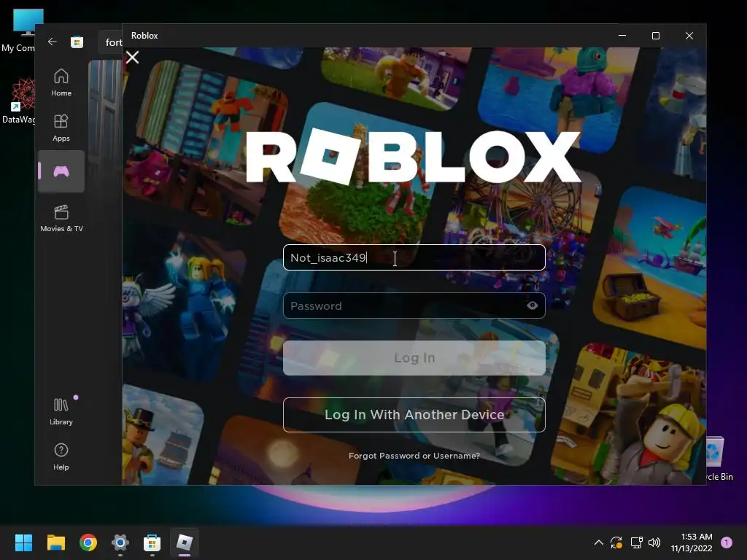This screenshot has height=560, width=747.
Task: Click the Microsoft Store logo icon in its title bar
Action: click(77, 42)
